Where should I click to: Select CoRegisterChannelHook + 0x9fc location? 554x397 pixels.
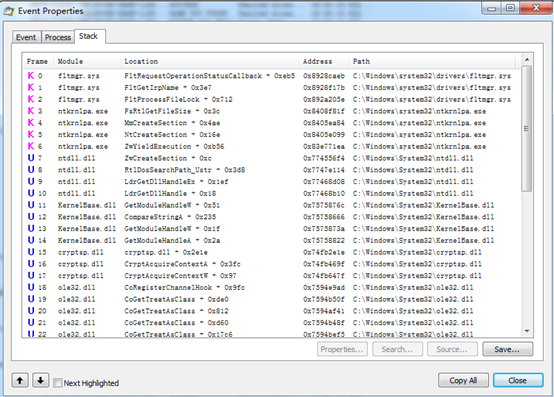[184, 287]
